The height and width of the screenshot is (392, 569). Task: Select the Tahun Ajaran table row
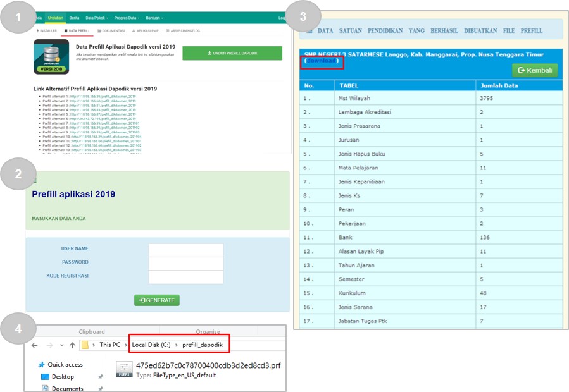tap(431, 266)
